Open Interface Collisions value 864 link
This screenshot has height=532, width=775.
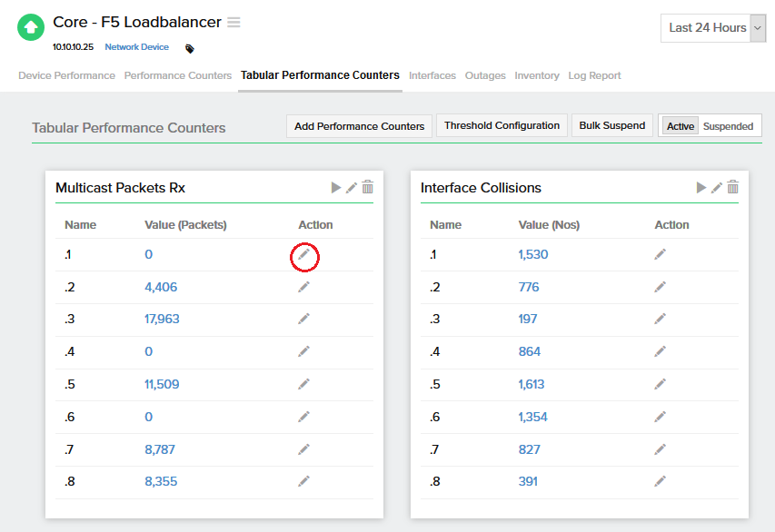pos(530,351)
